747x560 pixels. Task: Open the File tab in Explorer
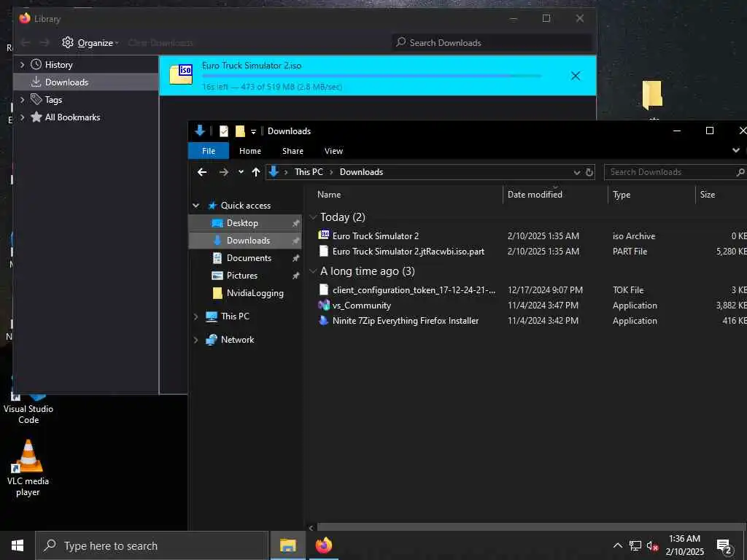[x=208, y=151]
